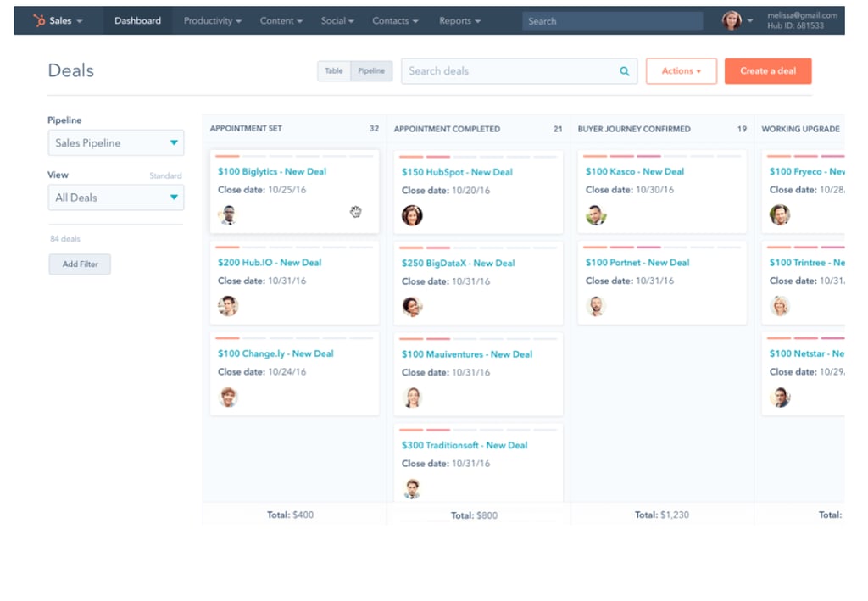This screenshot has height=601, width=868.
Task: Open the $100 Mauiventures - New Deal link
Action: coord(467,354)
